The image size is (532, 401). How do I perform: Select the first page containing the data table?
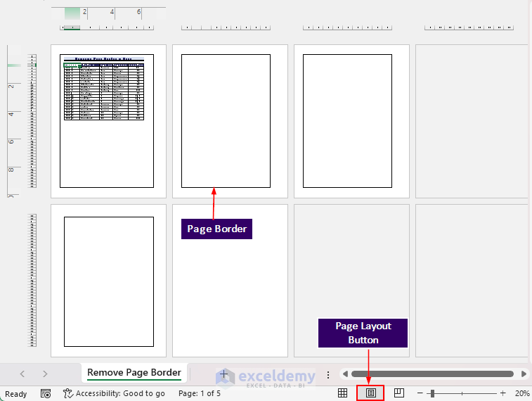pyautogui.click(x=107, y=121)
